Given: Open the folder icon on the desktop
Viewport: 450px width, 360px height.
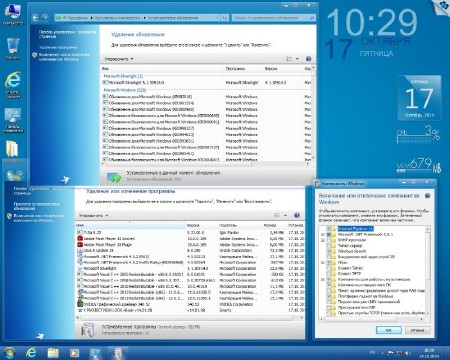Looking at the screenshot, I should tap(12, 148).
